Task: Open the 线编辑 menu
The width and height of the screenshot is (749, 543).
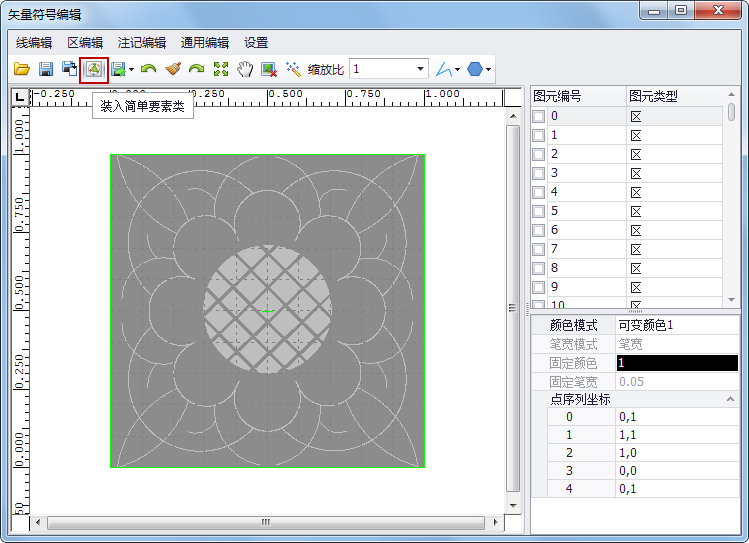Action: click(34, 42)
